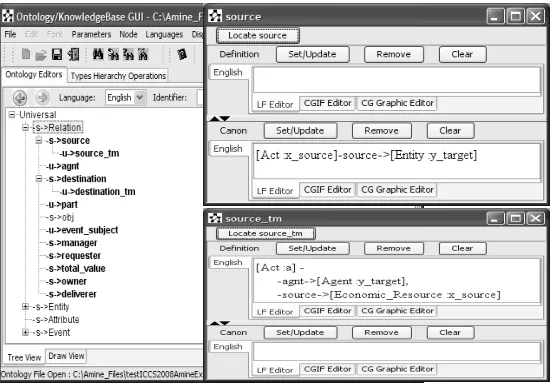The image size is (550, 384).
Task: Click the New file toolbar icon
Action: (26, 54)
